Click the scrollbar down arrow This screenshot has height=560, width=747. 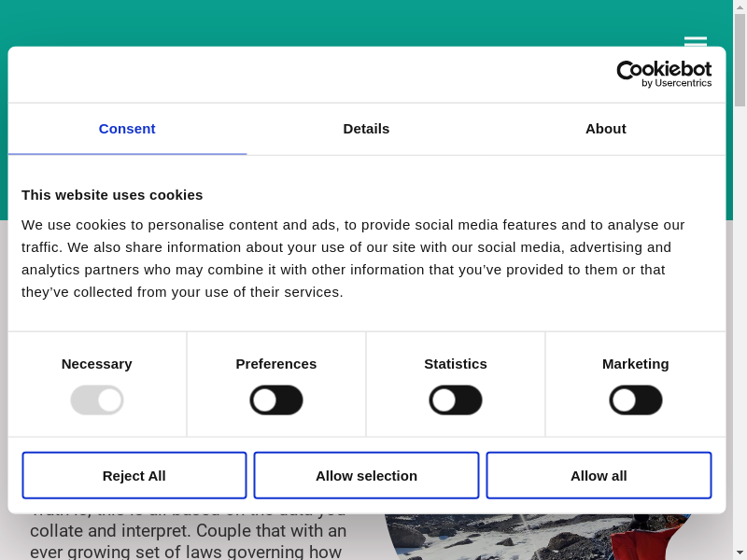[x=740, y=553]
